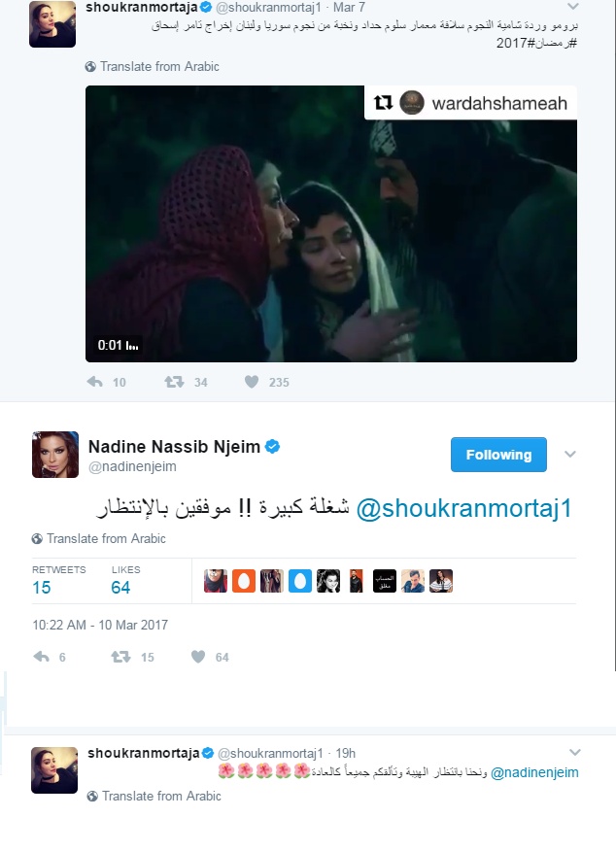
Task: Open chevron menu on the 19h reply tweet
Action: tap(575, 752)
